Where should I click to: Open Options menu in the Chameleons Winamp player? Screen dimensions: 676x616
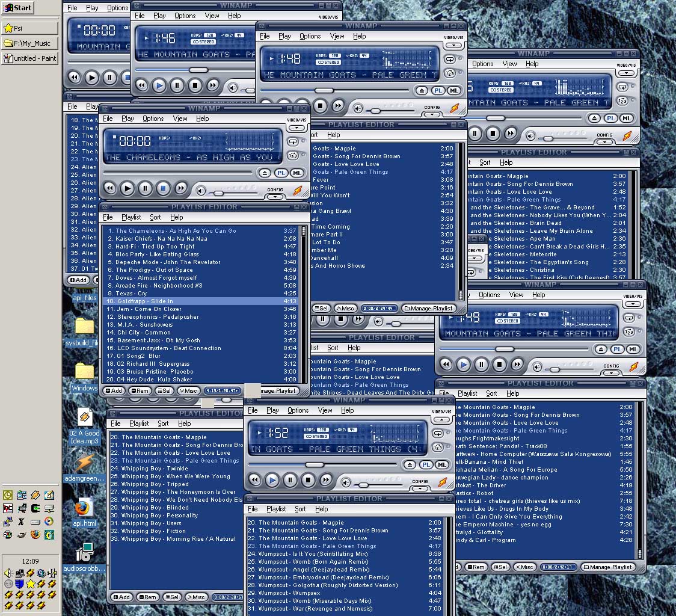pos(153,119)
